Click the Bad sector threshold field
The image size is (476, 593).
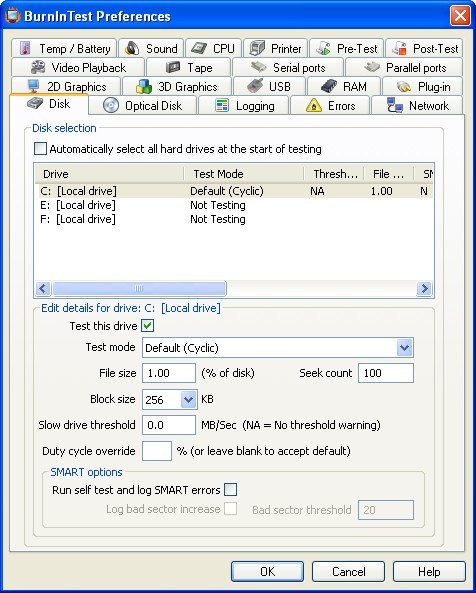coord(386,510)
